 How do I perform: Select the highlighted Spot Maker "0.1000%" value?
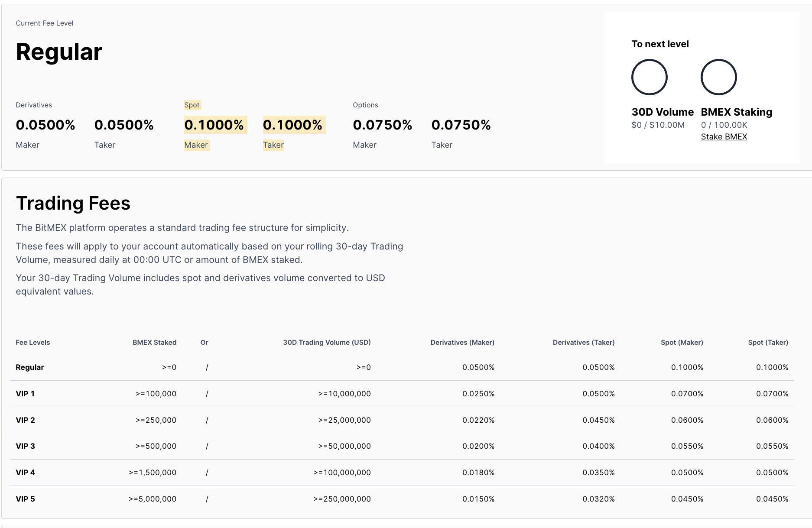click(x=214, y=125)
